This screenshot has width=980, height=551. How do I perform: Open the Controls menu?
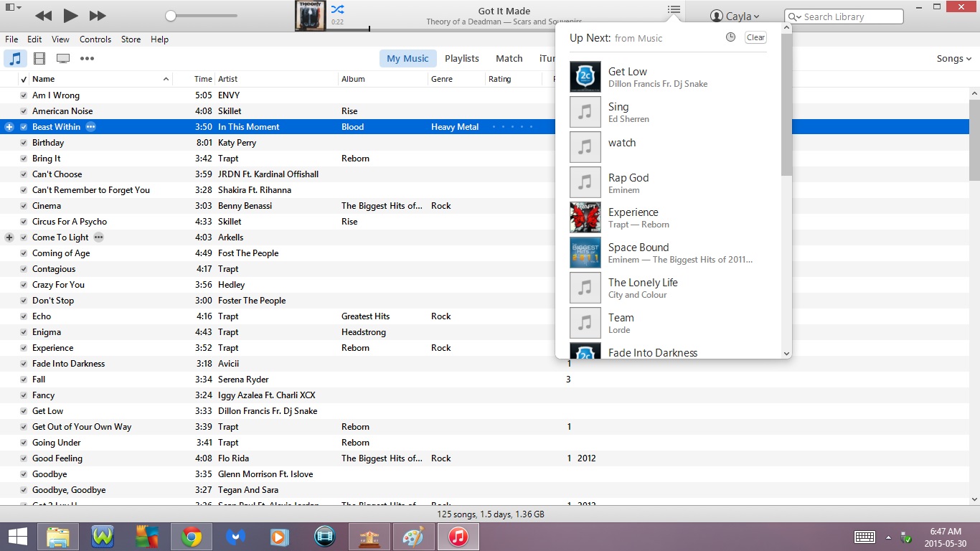[x=95, y=39]
